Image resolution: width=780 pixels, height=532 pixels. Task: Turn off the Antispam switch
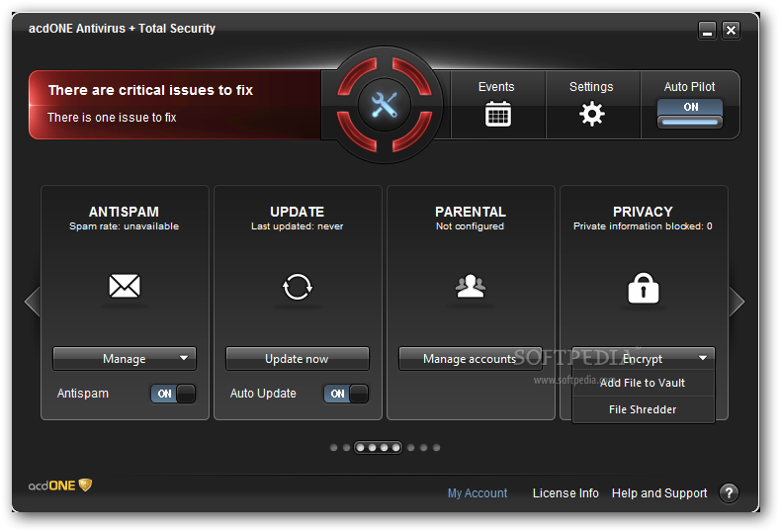pos(173,394)
